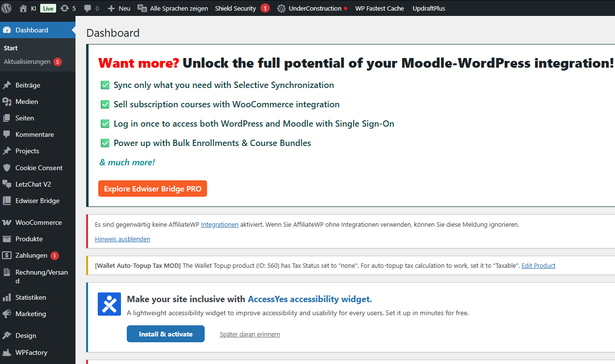The width and height of the screenshot is (615, 364).
Task: Click the Projects pin icon
Action: point(7,151)
